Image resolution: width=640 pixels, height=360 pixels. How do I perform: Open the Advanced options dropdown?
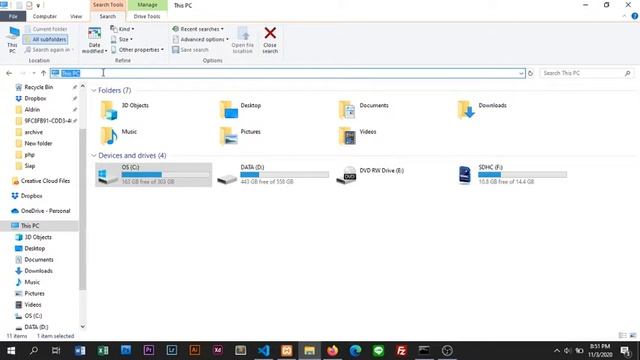pyautogui.click(x=200, y=40)
